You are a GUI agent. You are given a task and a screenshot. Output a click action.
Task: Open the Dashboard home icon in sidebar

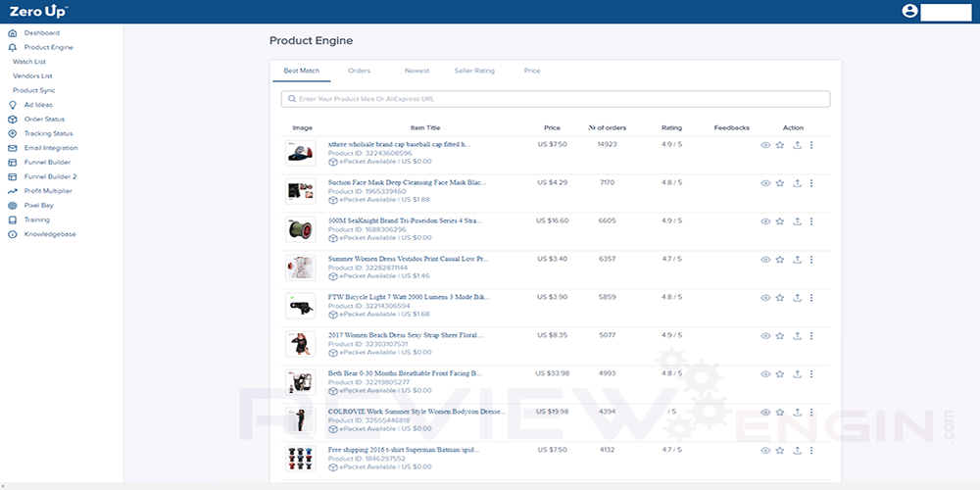13,33
